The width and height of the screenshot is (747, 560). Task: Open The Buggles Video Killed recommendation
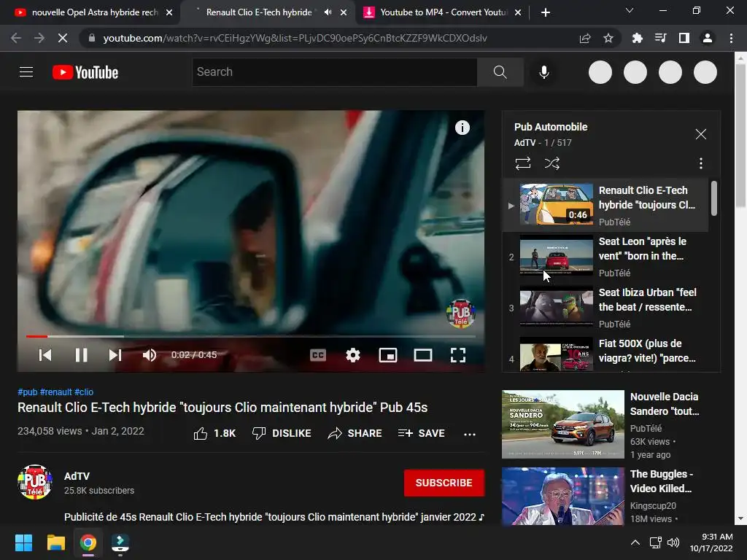pos(603,496)
